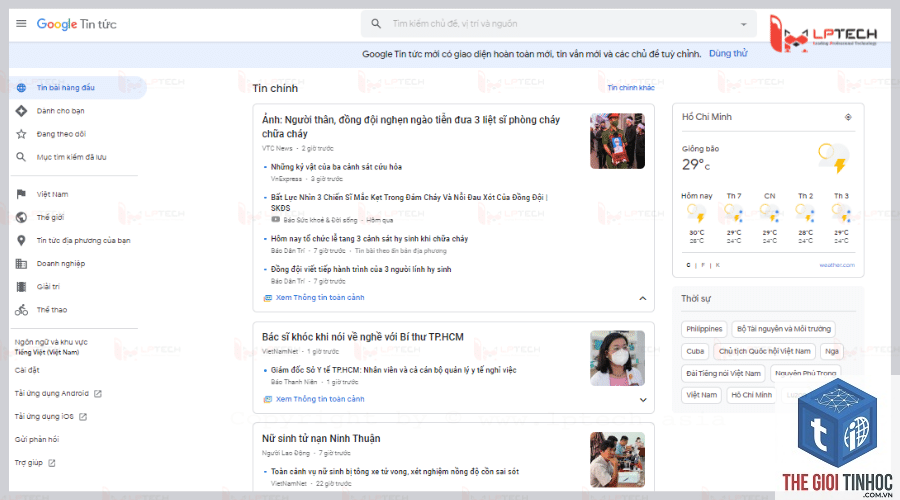Open Những kỷ vật của ba cảnh sát article

(336, 167)
